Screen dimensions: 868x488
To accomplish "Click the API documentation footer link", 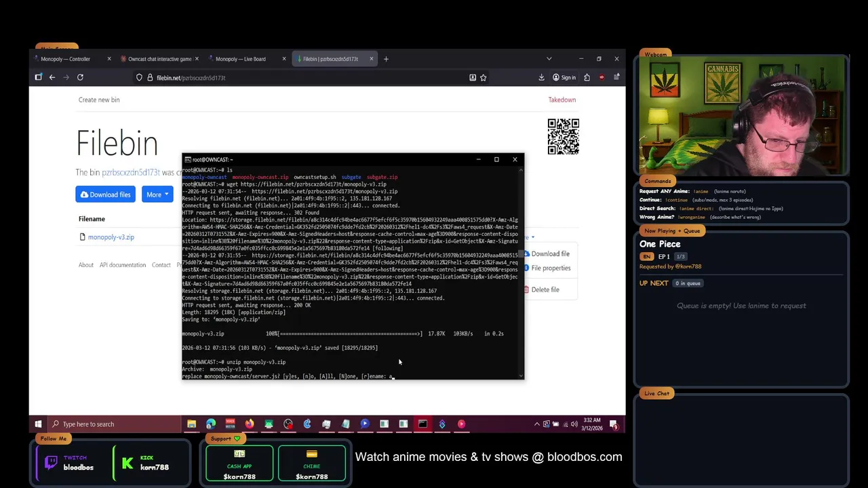I will coord(123,265).
